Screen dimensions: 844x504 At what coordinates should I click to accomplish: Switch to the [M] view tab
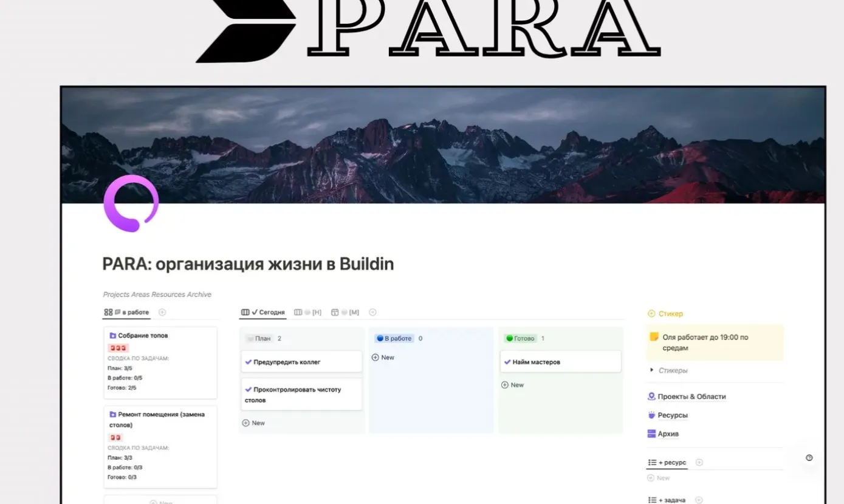(345, 312)
